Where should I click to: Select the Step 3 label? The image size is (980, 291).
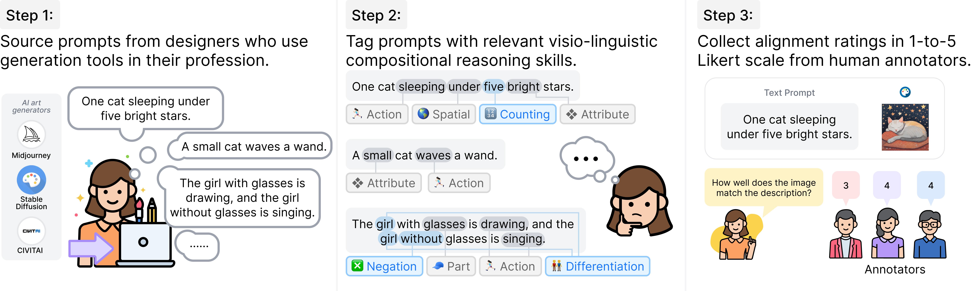728,15
